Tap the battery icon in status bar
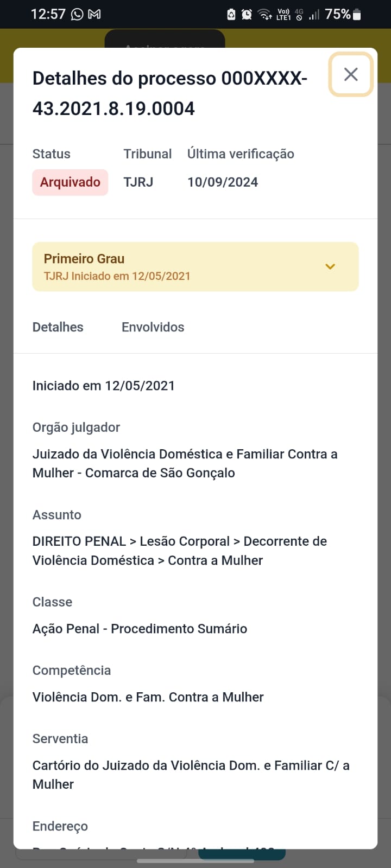The image size is (391, 868). (x=357, y=15)
